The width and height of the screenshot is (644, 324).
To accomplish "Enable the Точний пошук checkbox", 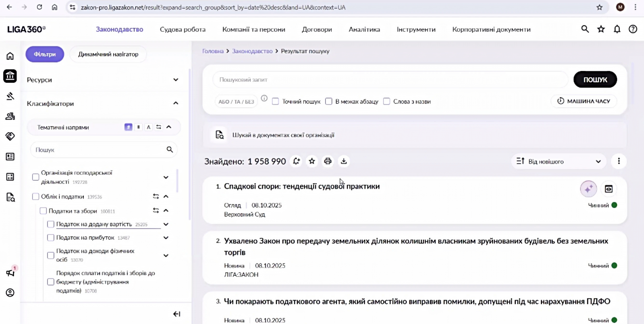I will pyautogui.click(x=275, y=101).
